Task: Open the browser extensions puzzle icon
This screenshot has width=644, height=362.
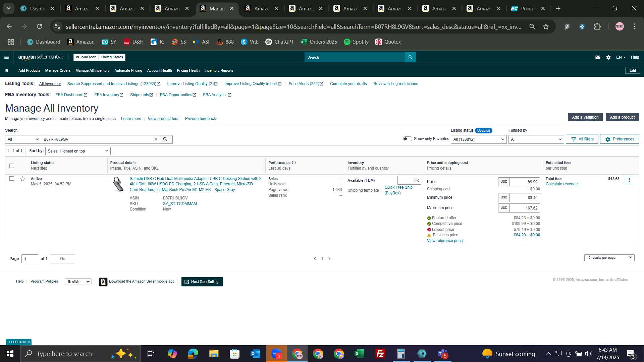Action: [x=597, y=26]
